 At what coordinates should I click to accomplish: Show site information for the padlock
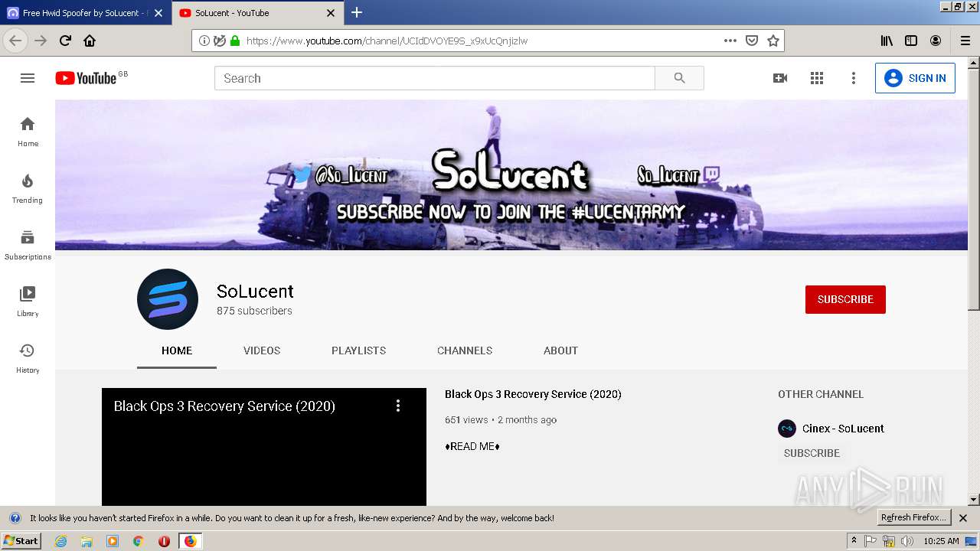pos(235,41)
